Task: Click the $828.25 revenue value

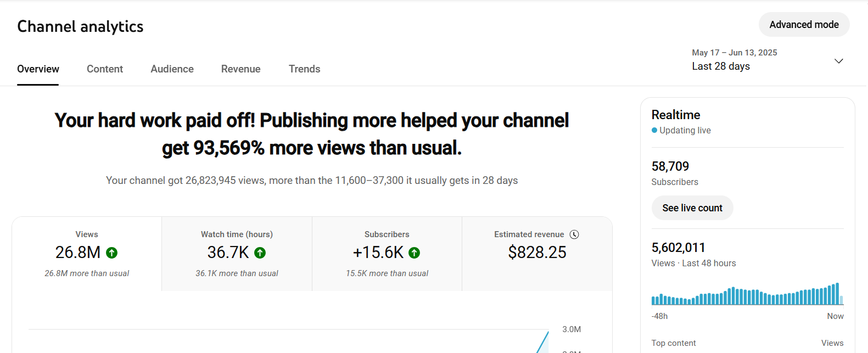Action: tap(537, 253)
